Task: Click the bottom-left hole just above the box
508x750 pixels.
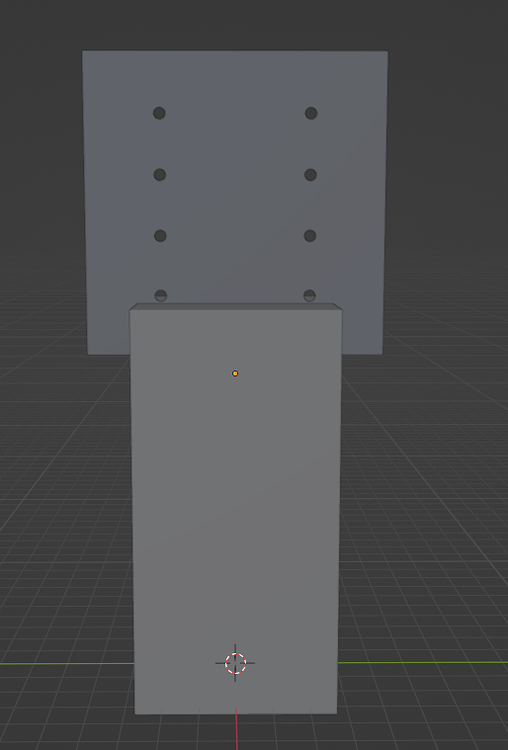Action: (x=161, y=295)
